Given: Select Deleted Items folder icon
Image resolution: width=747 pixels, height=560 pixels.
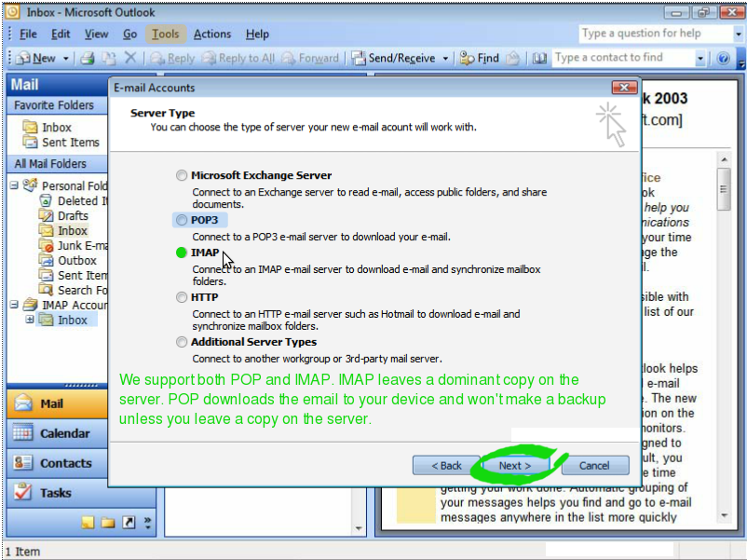Looking at the screenshot, I should pos(46,200).
